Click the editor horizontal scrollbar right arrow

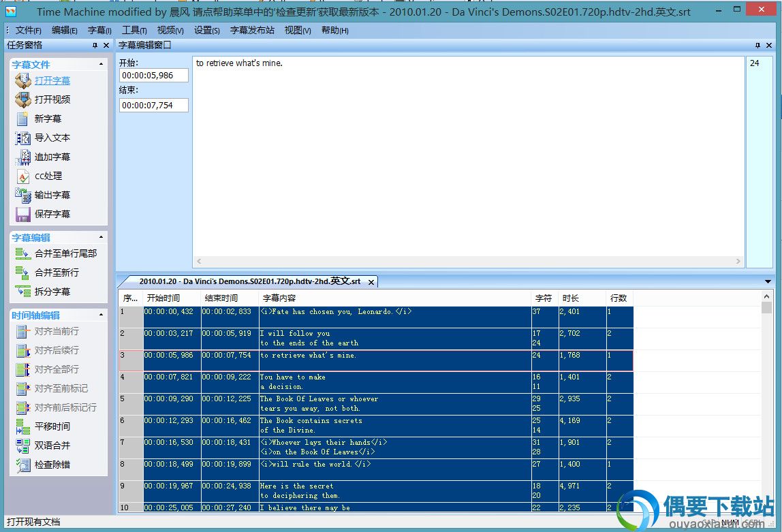(x=738, y=262)
